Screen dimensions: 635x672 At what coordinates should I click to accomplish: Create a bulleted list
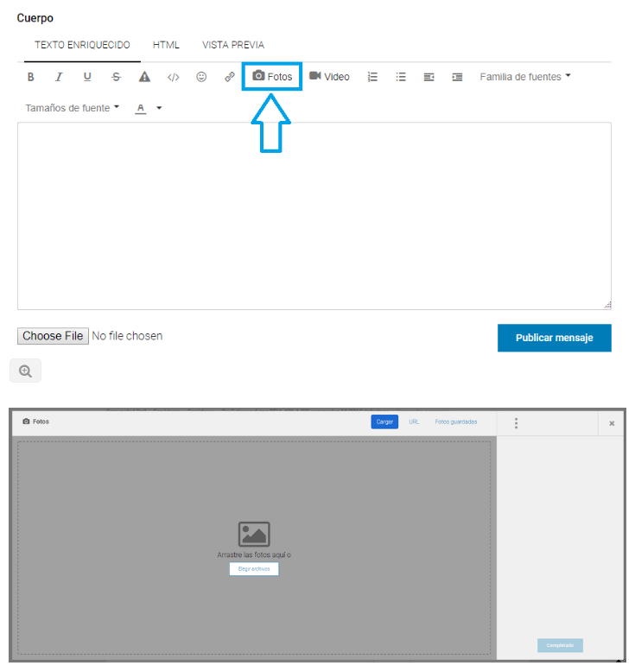tap(401, 77)
